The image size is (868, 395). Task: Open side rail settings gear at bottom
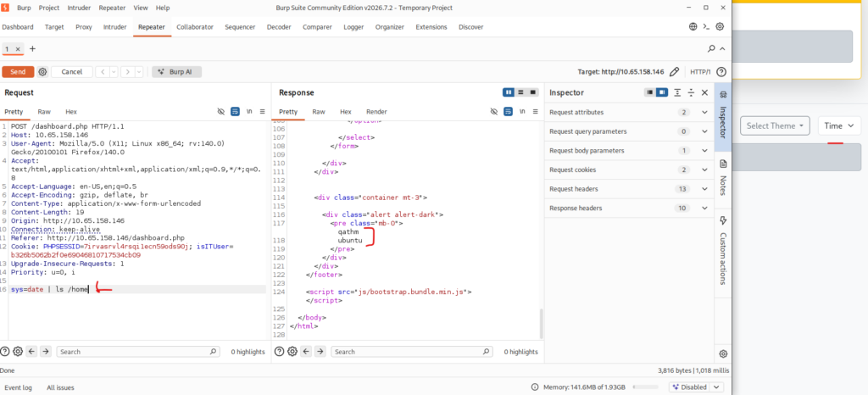[x=723, y=354]
